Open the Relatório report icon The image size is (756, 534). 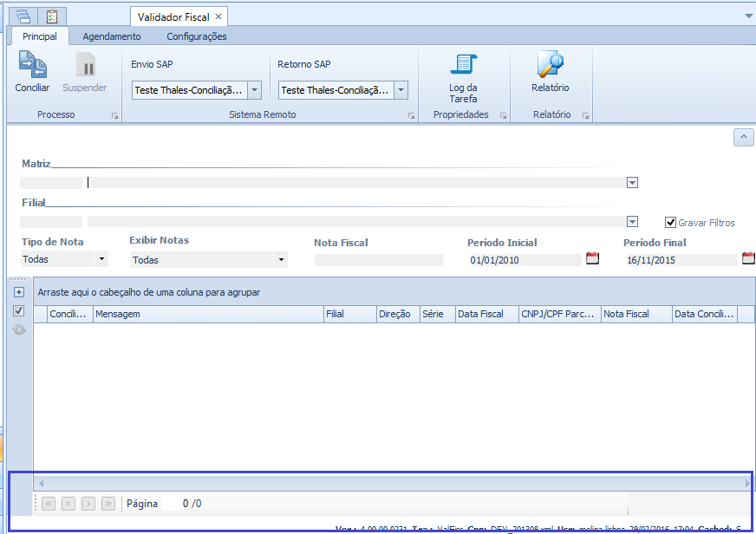(550, 66)
